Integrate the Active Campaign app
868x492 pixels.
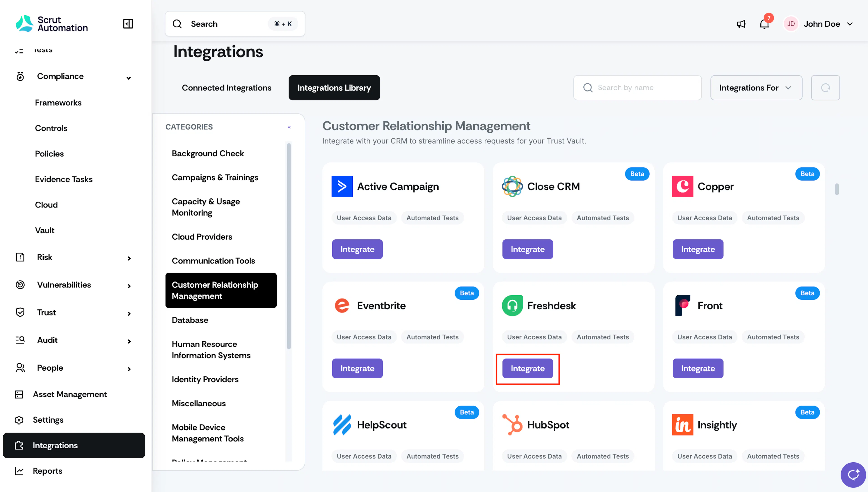coord(357,249)
